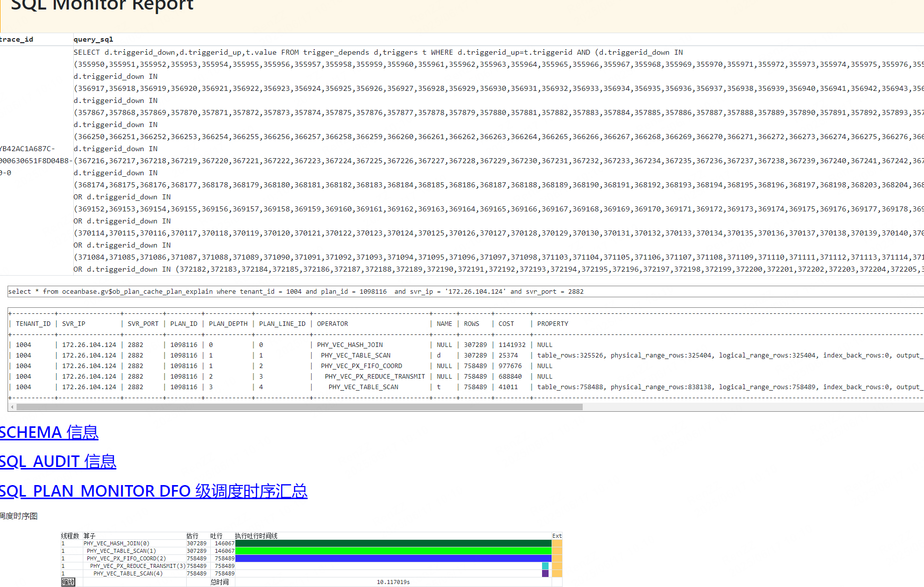Click the 缩放 zoom button
The image size is (924, 587).
[68, 582]
